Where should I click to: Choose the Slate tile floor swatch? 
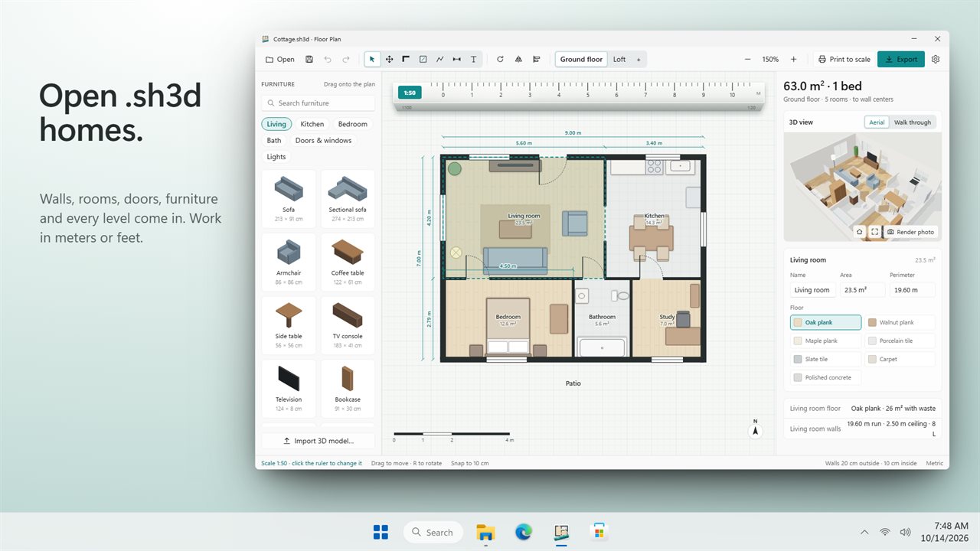point(825,359)
